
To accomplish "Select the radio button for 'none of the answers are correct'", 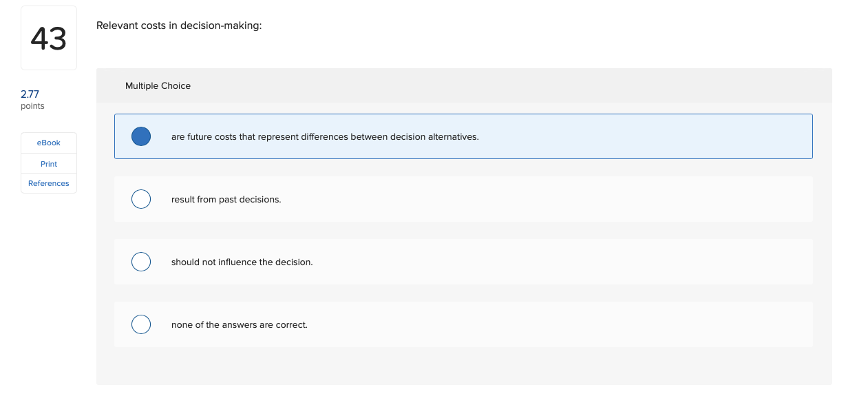I will pyautogui.click(x=141, y=324).
